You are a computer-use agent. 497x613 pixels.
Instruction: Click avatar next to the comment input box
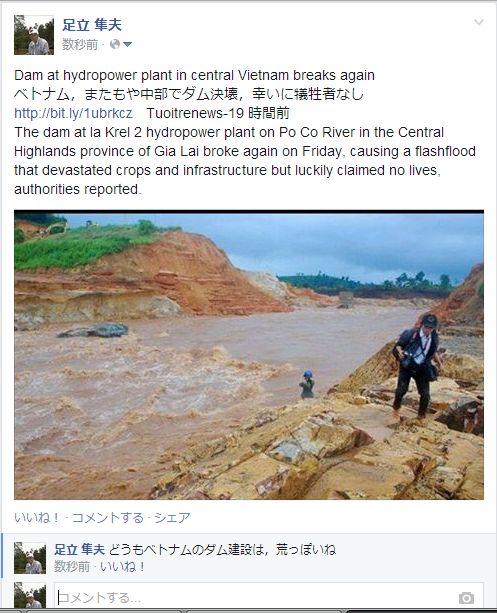pos(30,595)
